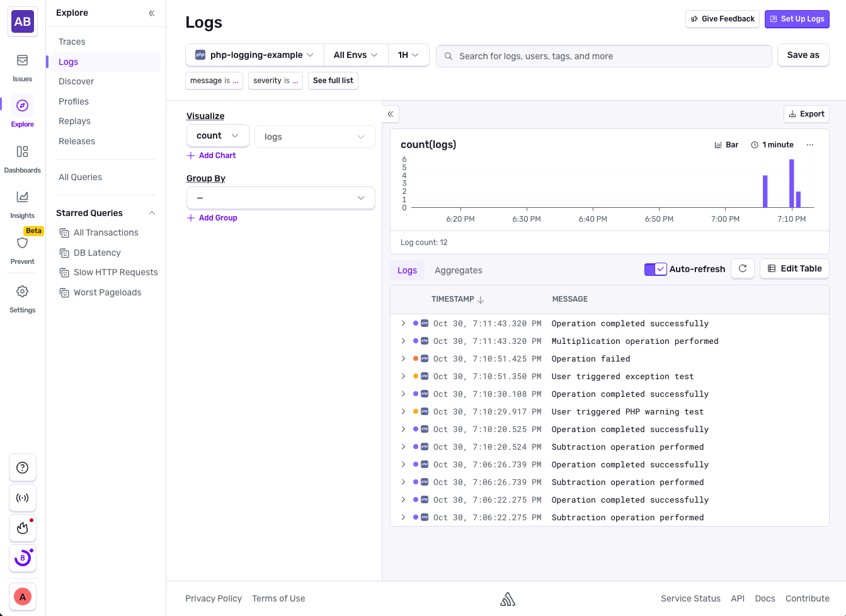The width and height of the screenshot is (846, 616).
Task: Open Settings from the left sidebar
Action: 22,296
